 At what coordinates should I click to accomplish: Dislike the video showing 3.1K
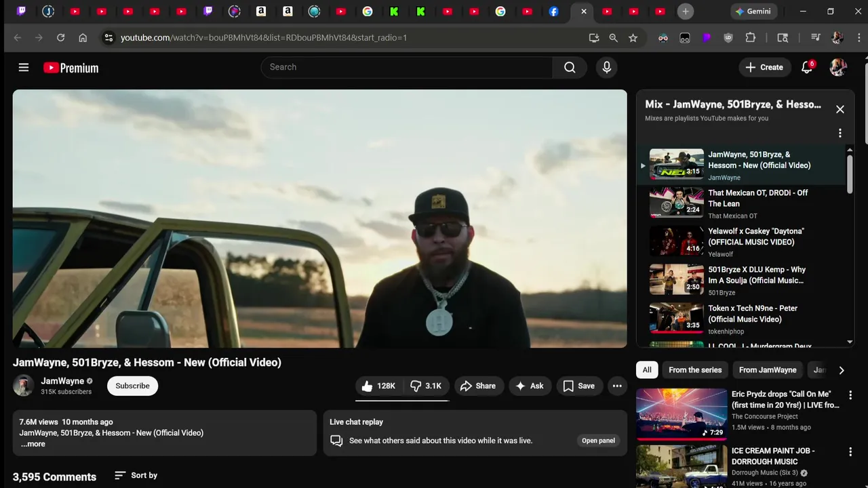click(426, 386)
